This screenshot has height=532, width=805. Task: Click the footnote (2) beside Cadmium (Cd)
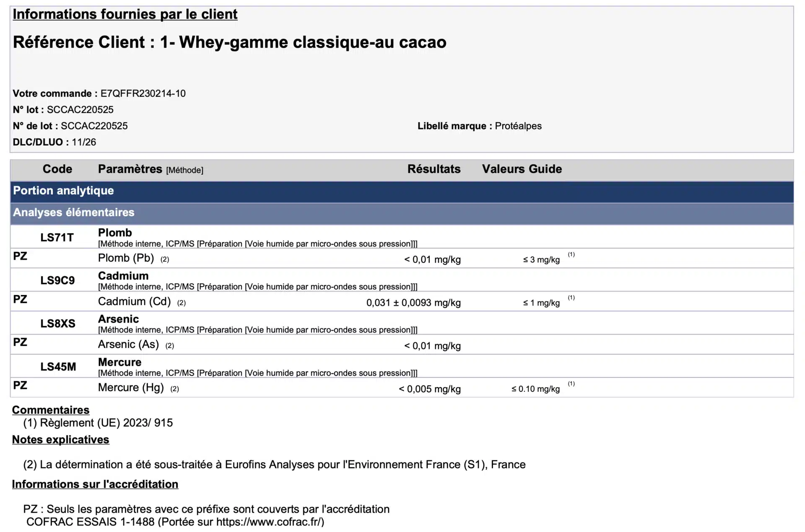click(181, 302)
